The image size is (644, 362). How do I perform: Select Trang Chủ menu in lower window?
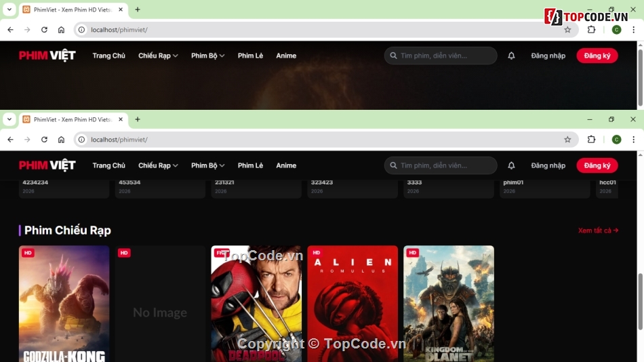pos(109,165)
